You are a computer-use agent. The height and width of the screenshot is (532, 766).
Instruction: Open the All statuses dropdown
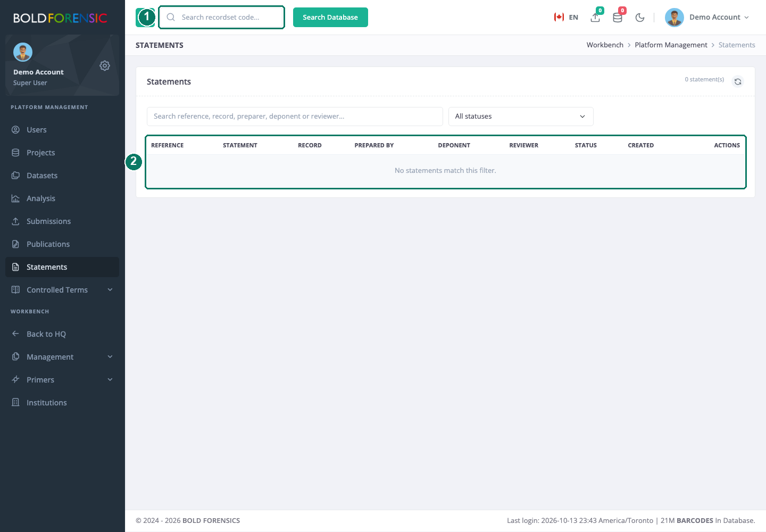tap(521, 117)
